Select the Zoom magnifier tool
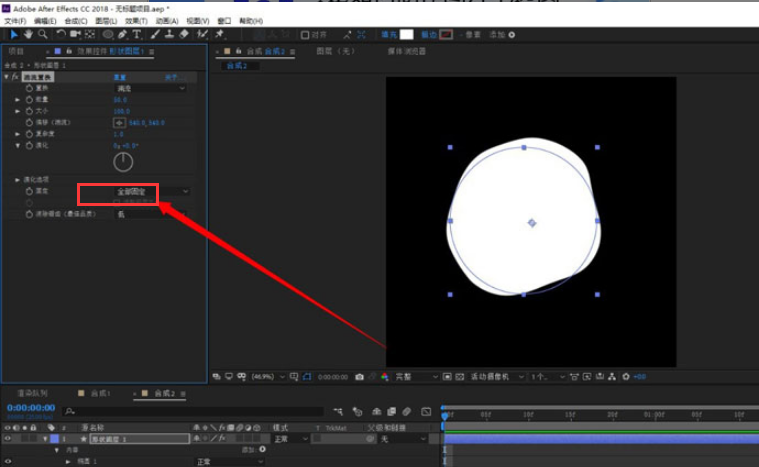The height and width of the screenshot is (467, 759). pos(42,34)
